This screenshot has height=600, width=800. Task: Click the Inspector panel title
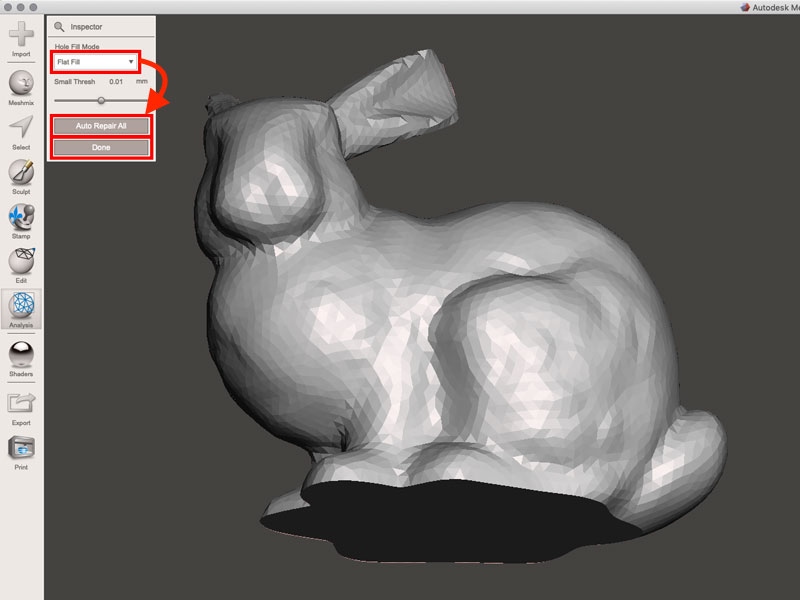87,27
